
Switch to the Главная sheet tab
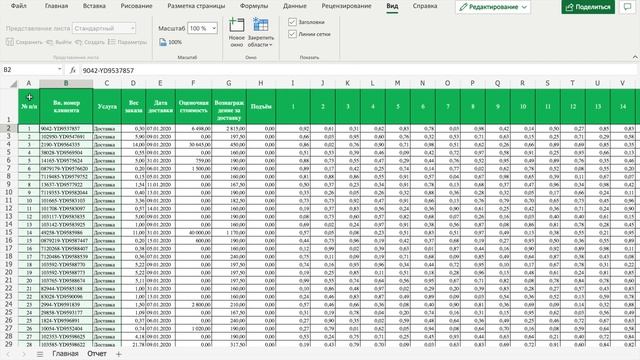(65, 354)
